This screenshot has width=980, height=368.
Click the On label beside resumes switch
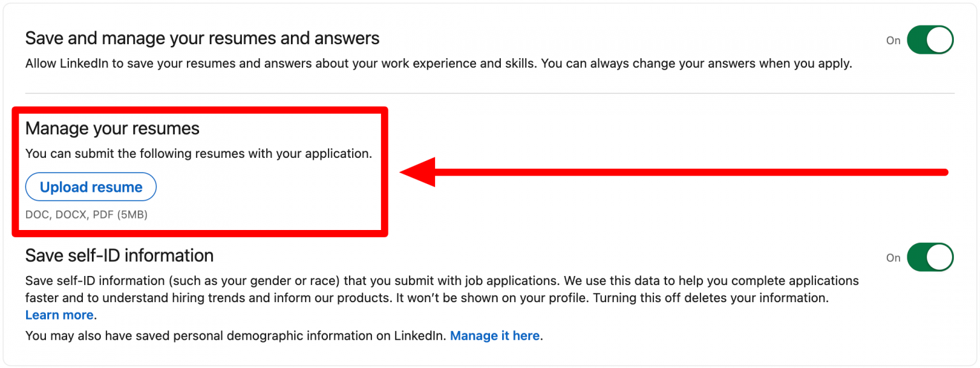click(893, 40)
